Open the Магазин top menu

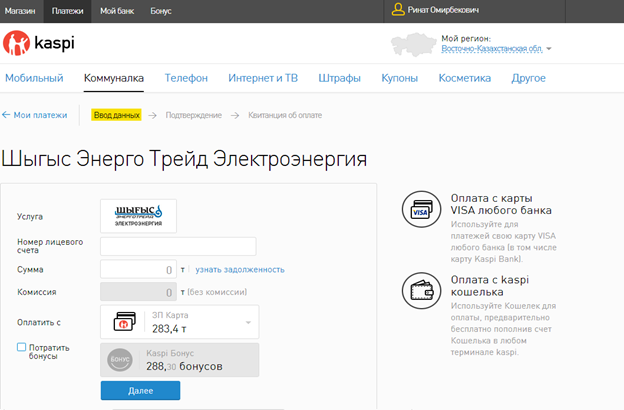point(20,11)
